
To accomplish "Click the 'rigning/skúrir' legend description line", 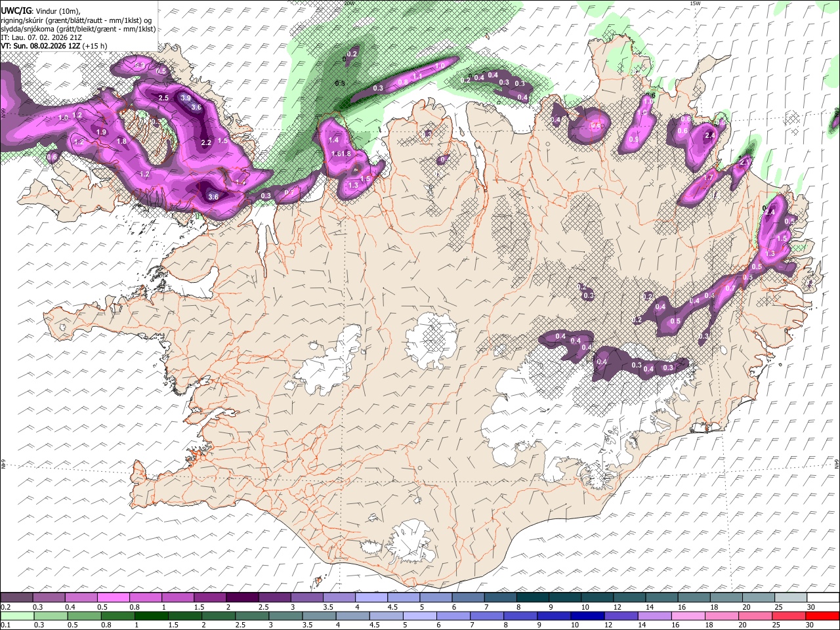I will click(x=76, y=20).
